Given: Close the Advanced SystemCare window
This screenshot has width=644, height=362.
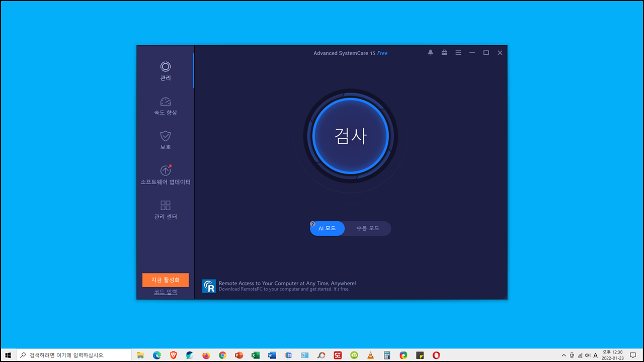Looking at the screenshot, I should [x=500, y=53].
